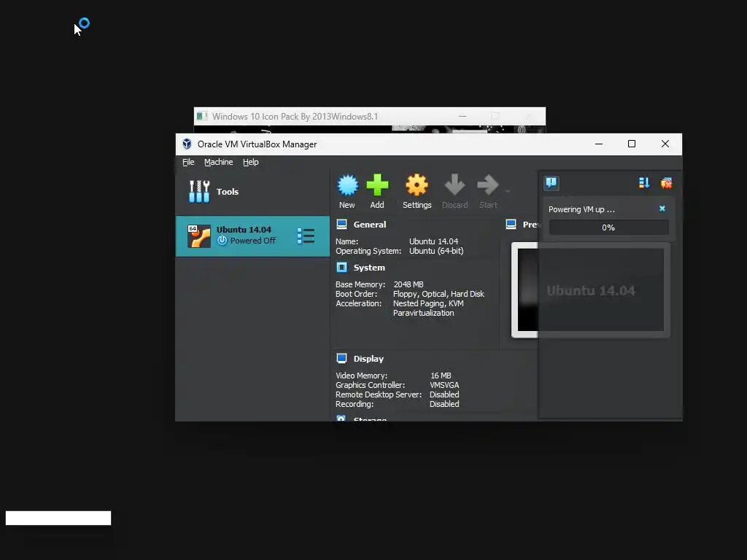Open the Start button dropdown arrow
747x560 pixels.
[x=508, y=192]
